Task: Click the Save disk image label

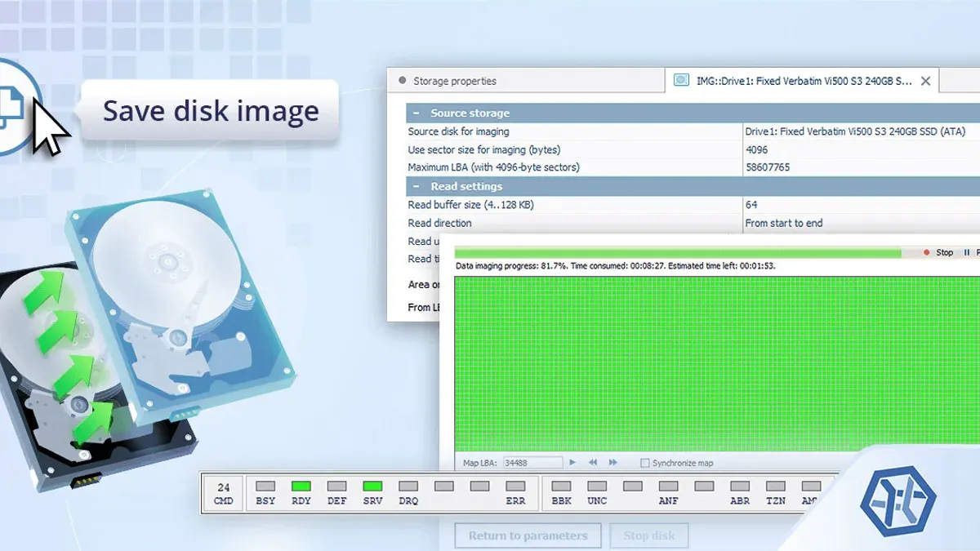Action: tap(211, 111)
